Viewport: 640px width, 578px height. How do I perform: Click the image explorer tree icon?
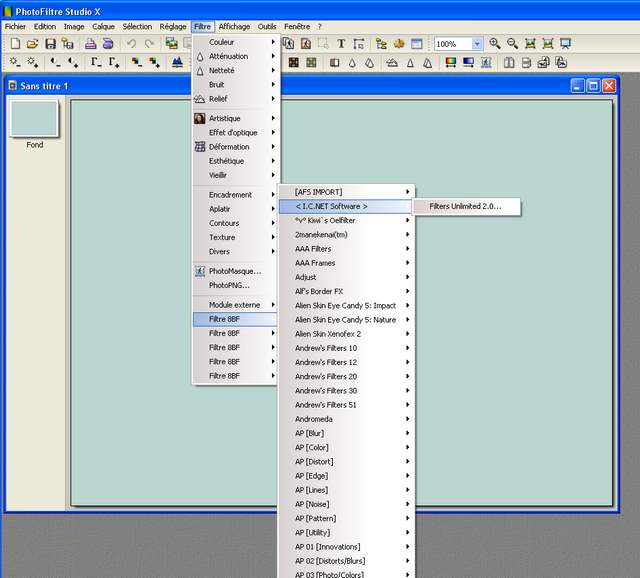[x=381, y=44]
